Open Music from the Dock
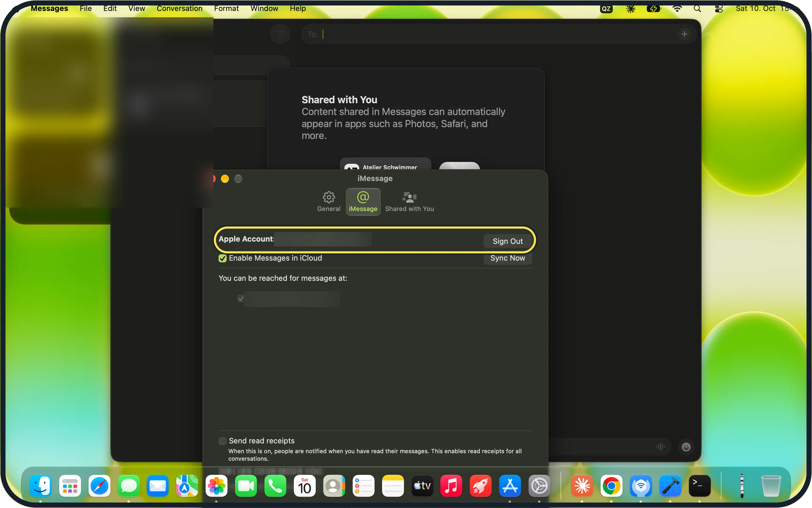 point(451,486)
